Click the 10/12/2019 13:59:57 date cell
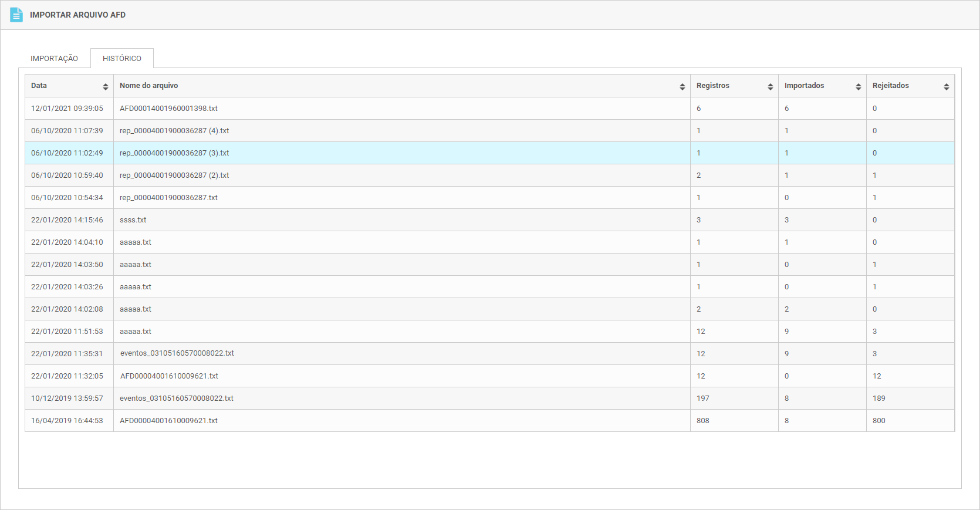 (67, 398)
